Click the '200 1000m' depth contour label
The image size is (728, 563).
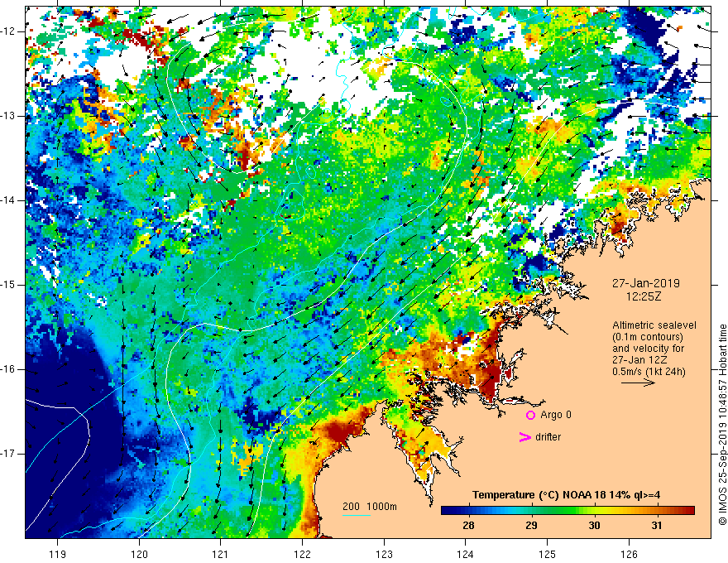pyautogui.click(x=370, y=507)
